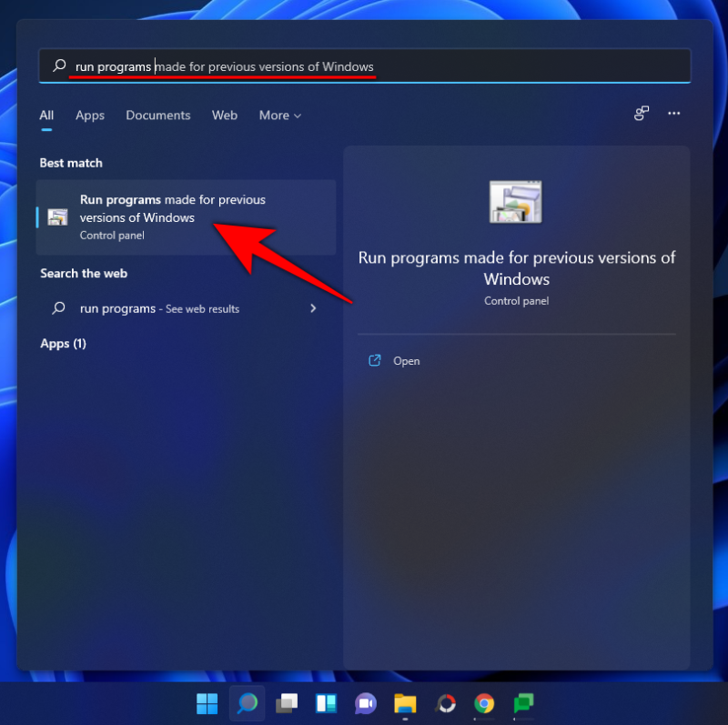Open Teams Chat from the taskbar
Viewport: 728px width, 725px height.
(366, 704)
